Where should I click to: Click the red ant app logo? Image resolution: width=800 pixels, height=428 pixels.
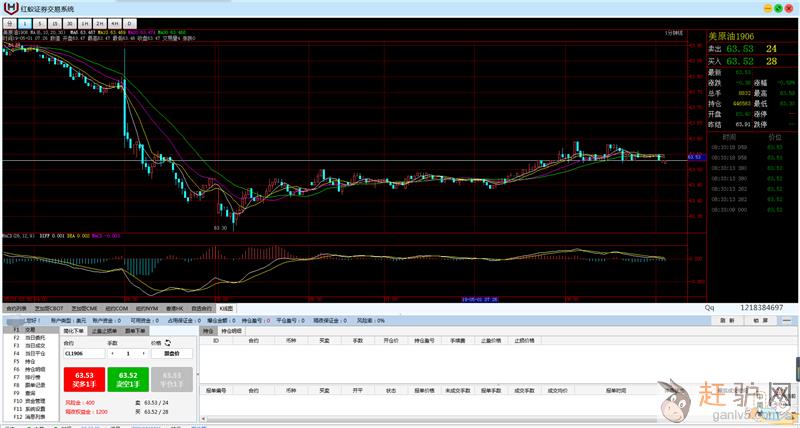tap(10, 7)
